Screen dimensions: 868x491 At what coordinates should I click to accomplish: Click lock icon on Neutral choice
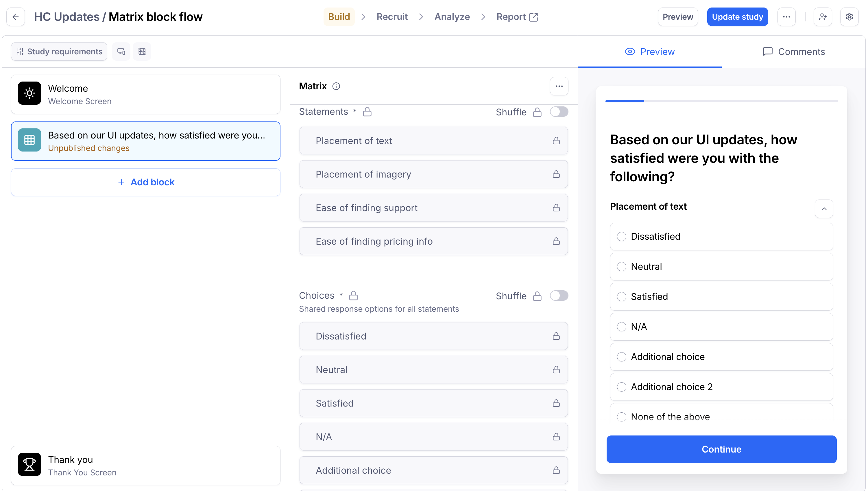point(556,370)
